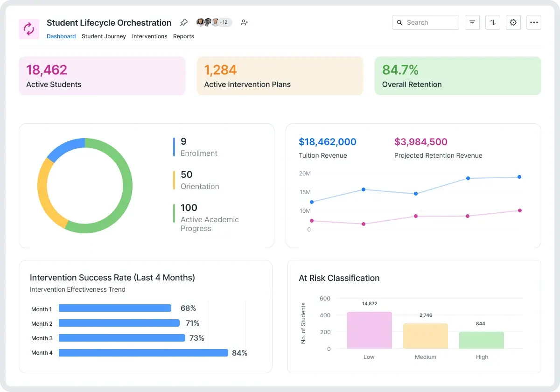Click the Month 4 success rate bar
The width and height of the screenshot is (560, 392).
tap(143, 353)
